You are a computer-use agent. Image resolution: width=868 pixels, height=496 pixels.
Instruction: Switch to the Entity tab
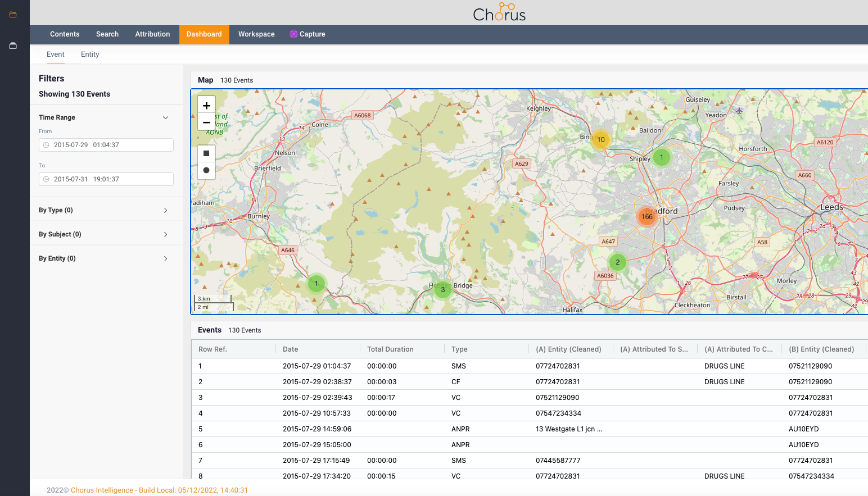[90, 54]
